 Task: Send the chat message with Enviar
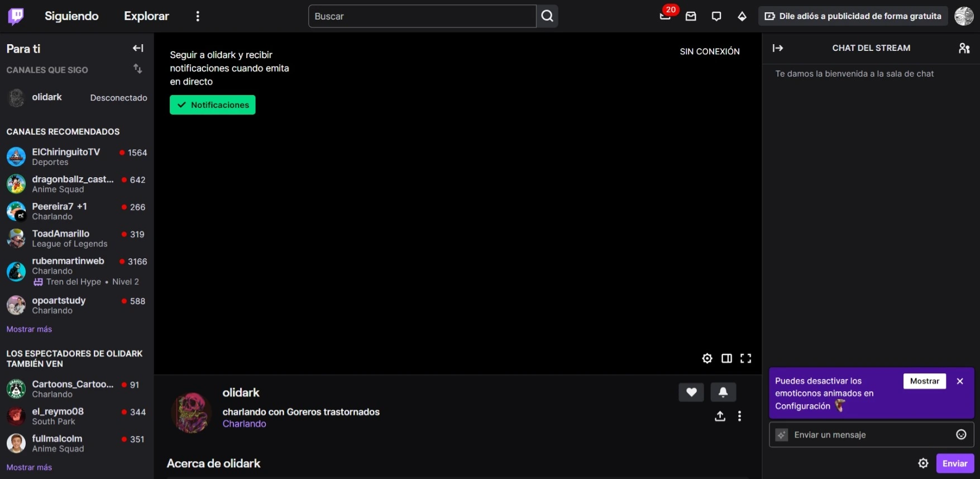pyautogui.click(x=955, y=463)
